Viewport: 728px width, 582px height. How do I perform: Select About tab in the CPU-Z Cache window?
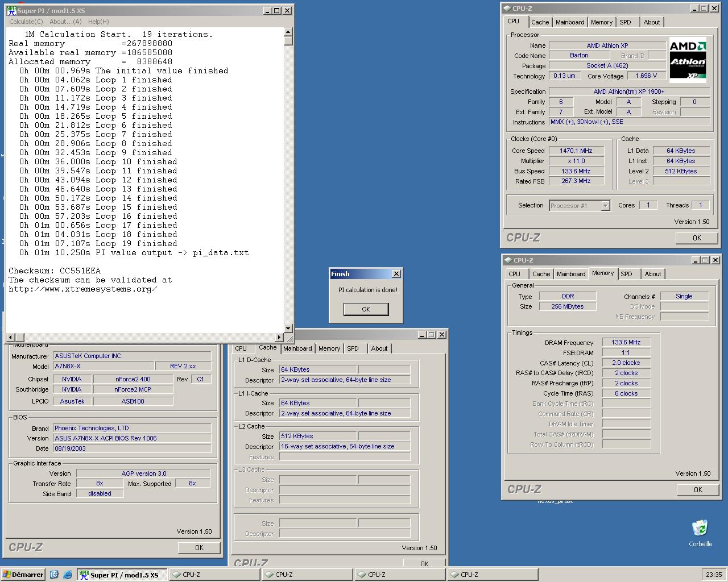(379, 348)
